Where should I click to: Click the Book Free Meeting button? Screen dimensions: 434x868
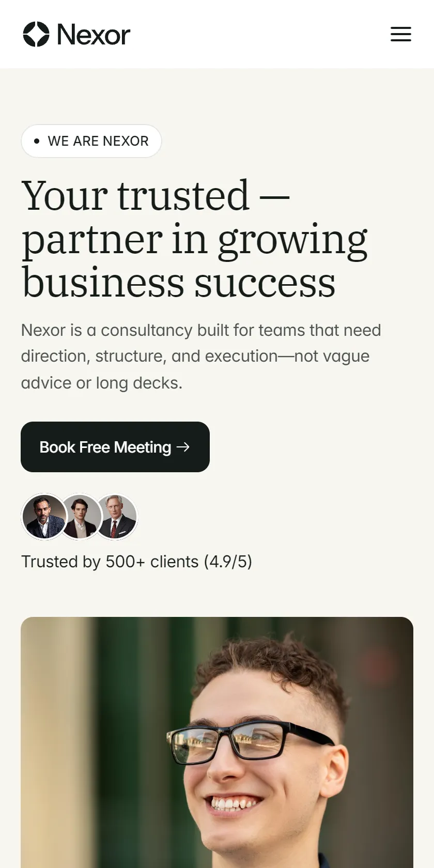[115, 447]
